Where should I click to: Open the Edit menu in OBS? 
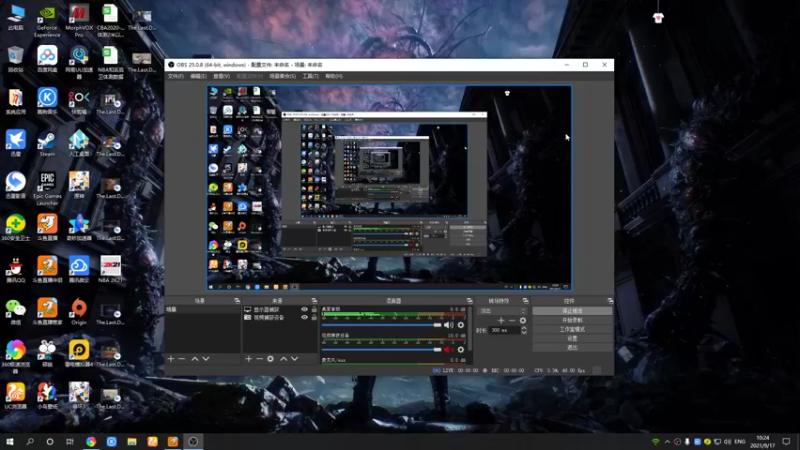point(198,76)
